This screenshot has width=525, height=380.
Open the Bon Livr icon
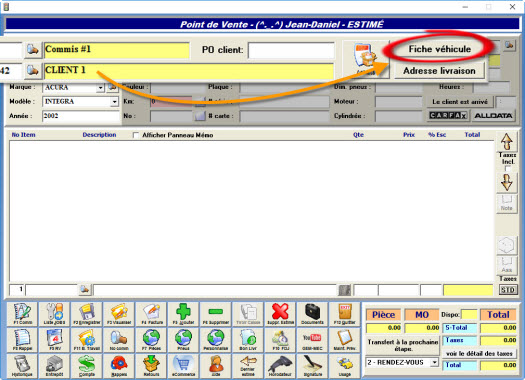pyautogui.click(x=248, y=340)
